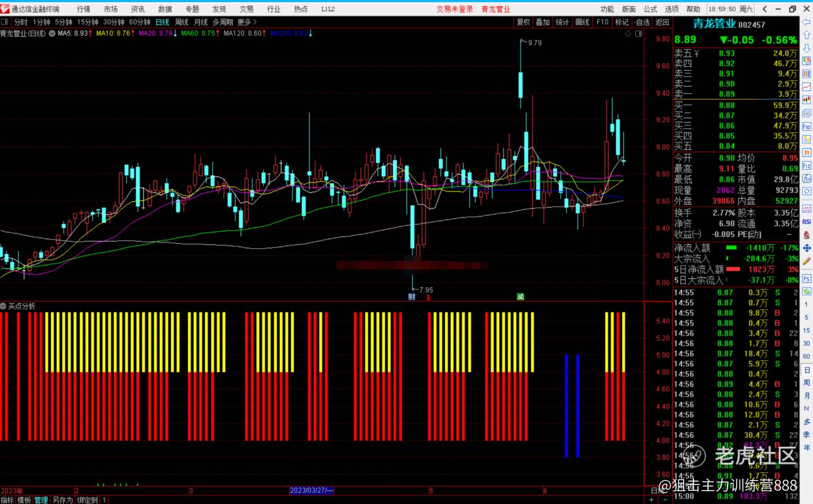Click the 指标 button at bottom left
The width and height of the screenshot is (813, 504).
7,500
